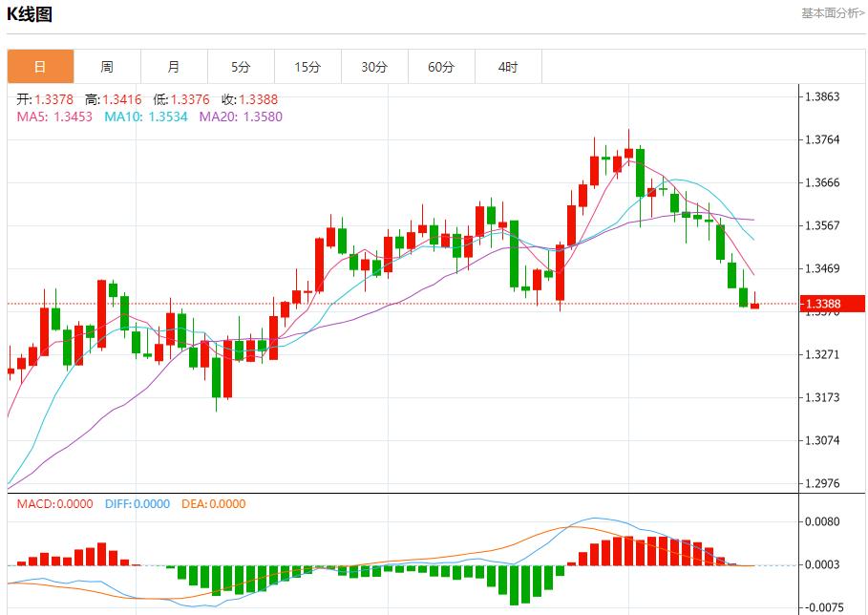Screen dimensions: 868x615
Task: Open the 基本面分析 link
Action: pyautogui.click(x=832, y=13)
